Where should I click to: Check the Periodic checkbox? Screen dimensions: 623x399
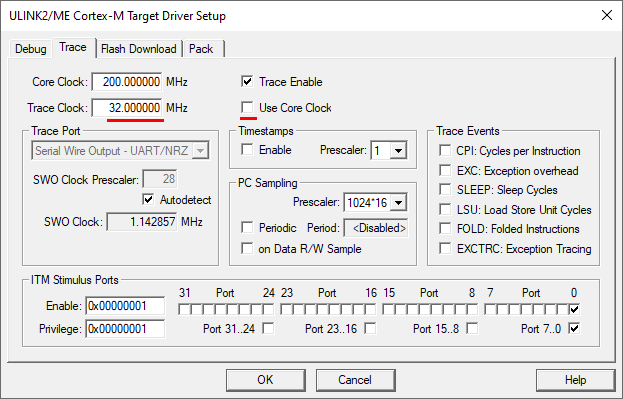[x=247, y=228]
